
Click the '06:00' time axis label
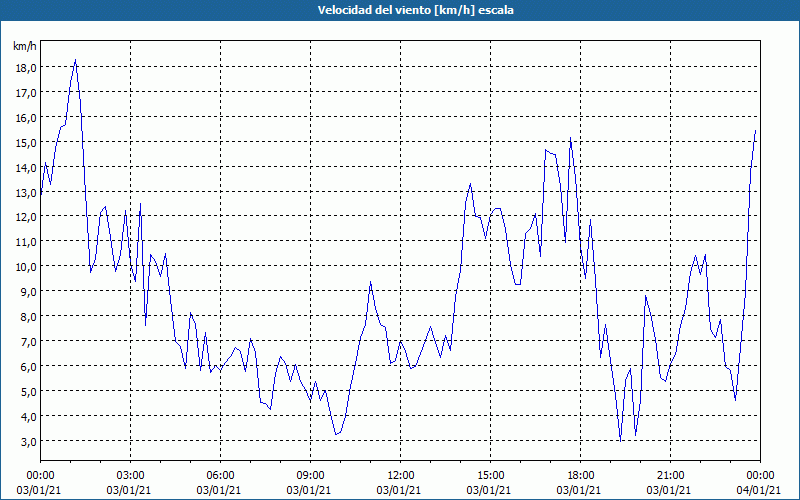[x=220, y=476]
